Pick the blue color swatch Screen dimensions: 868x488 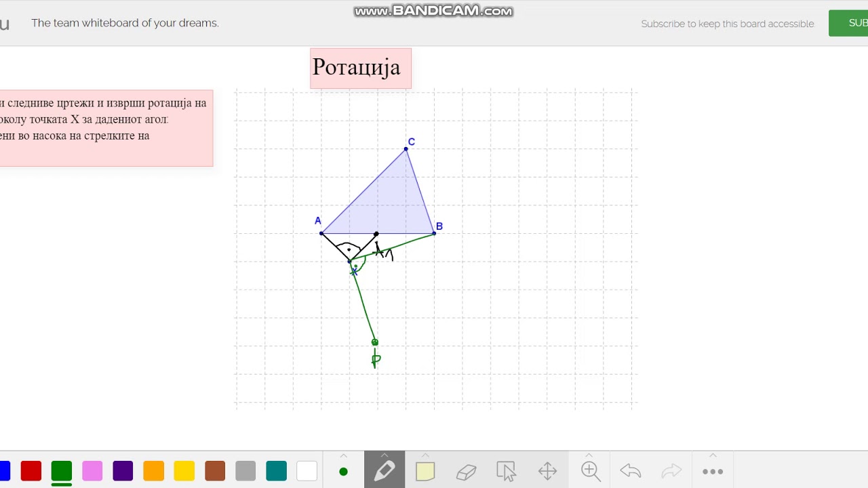coord(5,471)
